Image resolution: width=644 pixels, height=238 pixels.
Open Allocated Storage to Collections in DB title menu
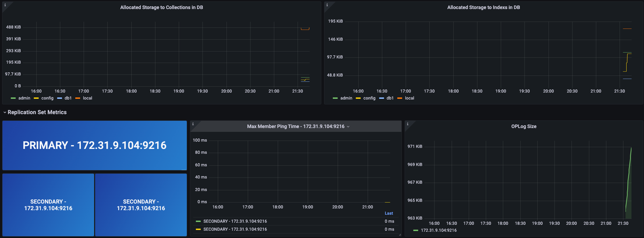(161, 7)
